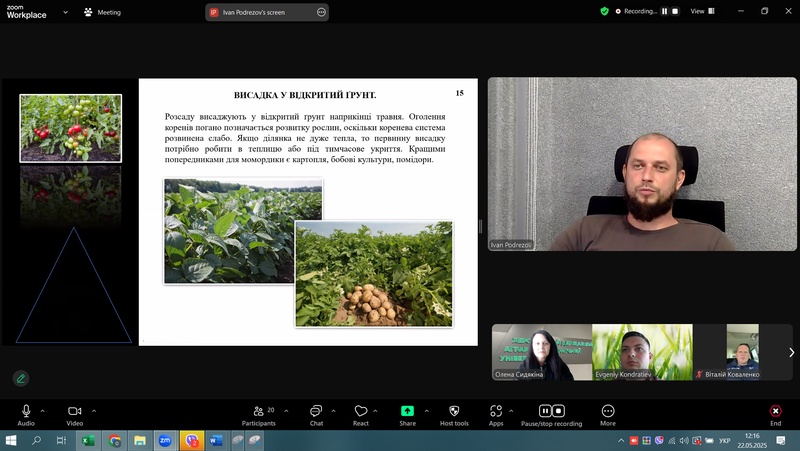Open Chrome from the taskbar
Screen dimensions: 800x451
114,440
